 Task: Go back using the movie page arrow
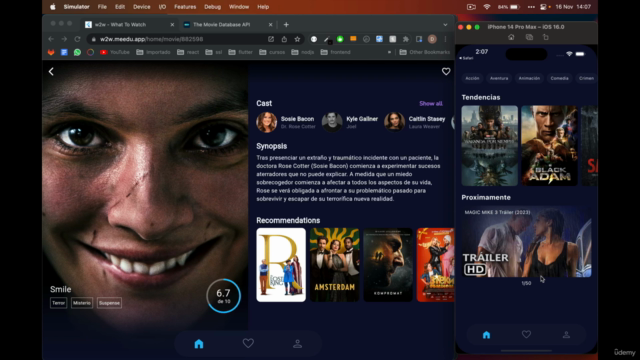click(51, 71)
